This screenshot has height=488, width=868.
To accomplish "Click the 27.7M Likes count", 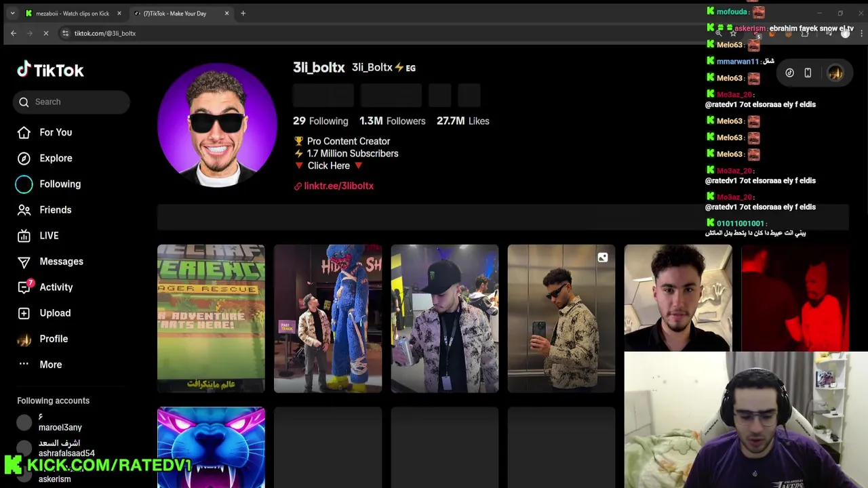I will tap(462, 121).
